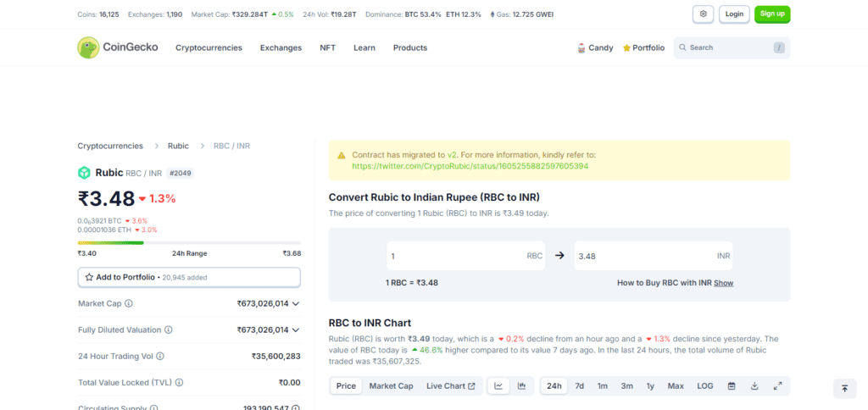868x410 pixels.
Task: Open NFT navigation menu
Action: click(x=328, y=48)
